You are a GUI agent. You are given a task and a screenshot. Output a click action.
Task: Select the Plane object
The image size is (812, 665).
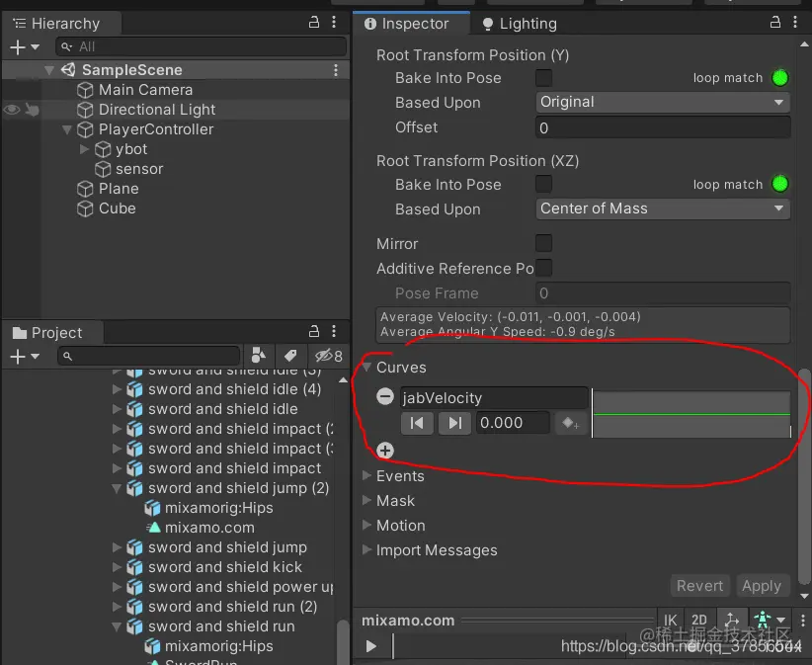tap(119, 189)
